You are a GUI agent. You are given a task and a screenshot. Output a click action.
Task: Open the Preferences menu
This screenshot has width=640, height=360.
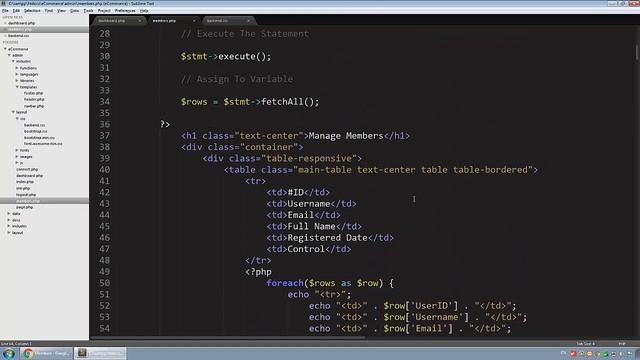[125, 11]
